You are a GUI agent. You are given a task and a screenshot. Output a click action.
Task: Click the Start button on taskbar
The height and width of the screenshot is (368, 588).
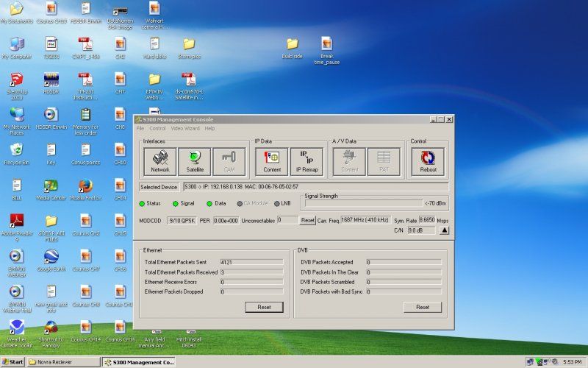pyautogui.click(x=12, y=362)
